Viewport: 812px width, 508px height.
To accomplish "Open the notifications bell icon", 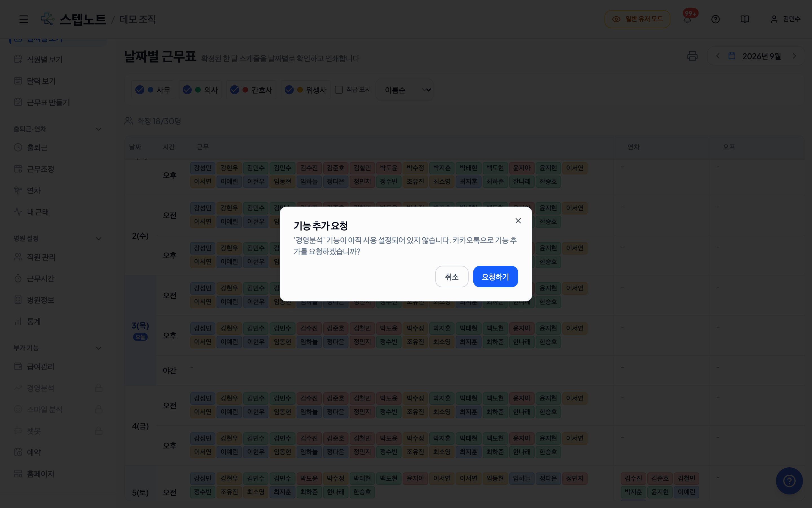I will (687, 19).
